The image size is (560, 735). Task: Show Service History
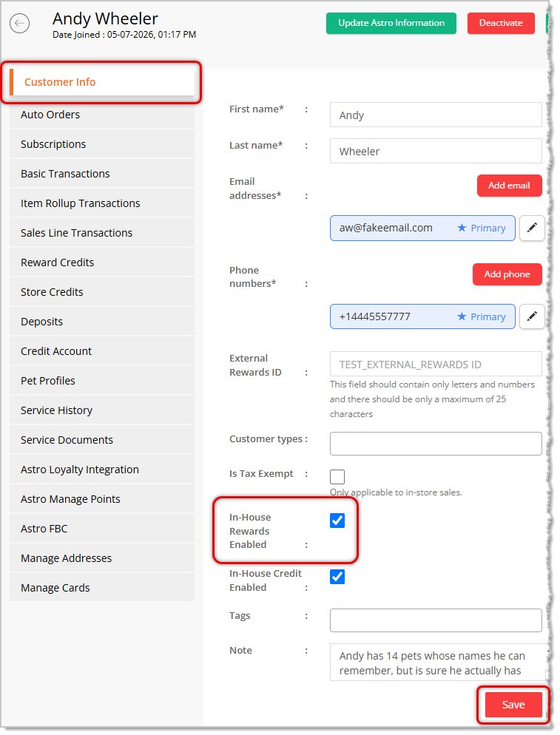pyautogui.click(x=102, y=410)
